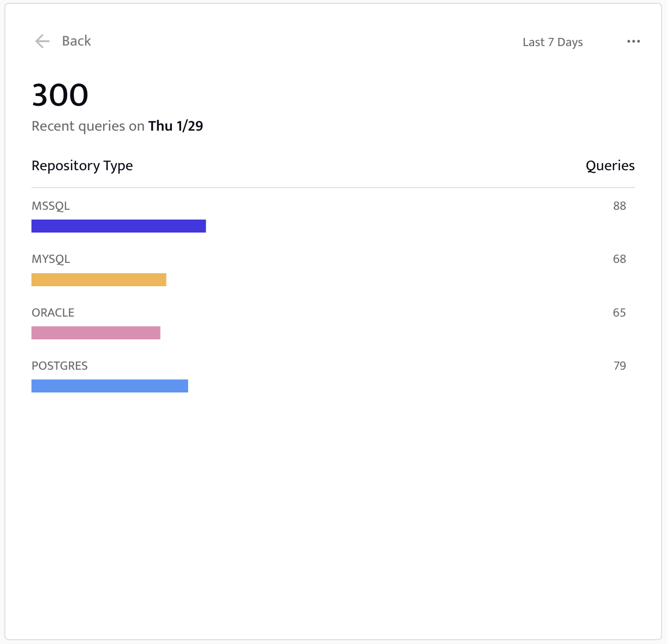
Task: Select the POSTGRES repository label
Action: coord(60,366)
